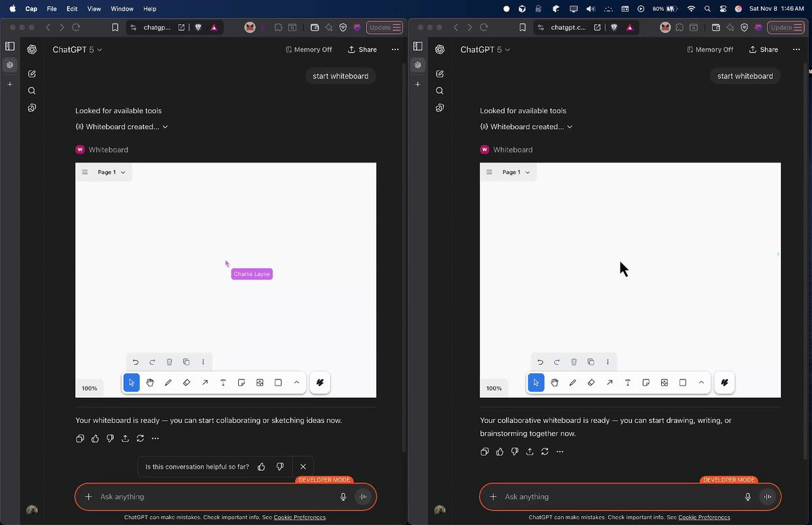Click Update button in left browser window
The width and height of the screenshot is (812, 525).
point(384,27)
